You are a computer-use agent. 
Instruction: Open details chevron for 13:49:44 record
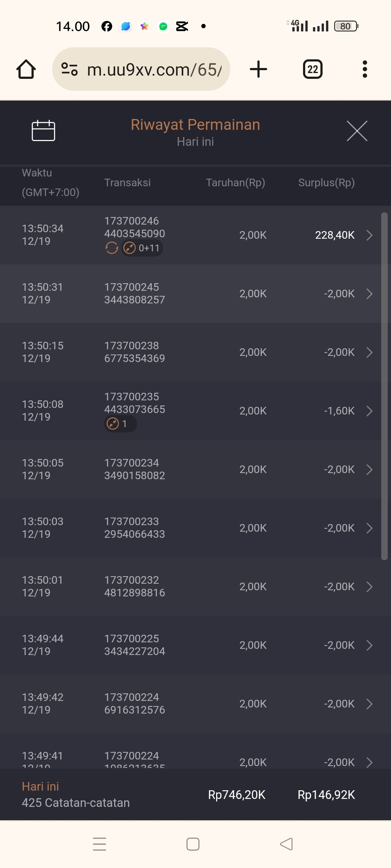(x=369, y=645)
